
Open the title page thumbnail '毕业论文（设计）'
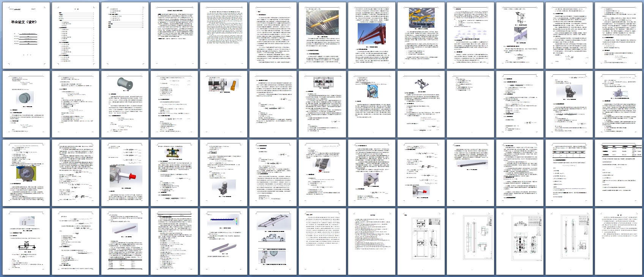[x=26, y=35]
